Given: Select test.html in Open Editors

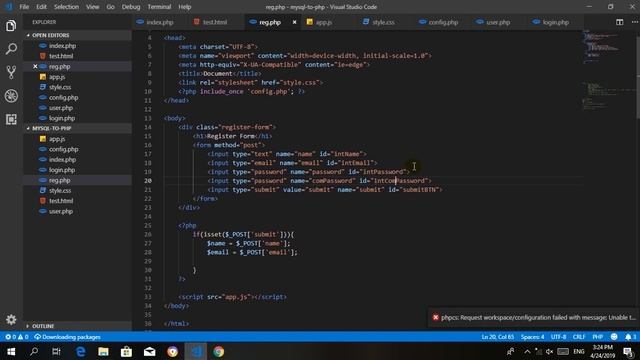Looking at the screenshot, I should (x=78, y=56).
